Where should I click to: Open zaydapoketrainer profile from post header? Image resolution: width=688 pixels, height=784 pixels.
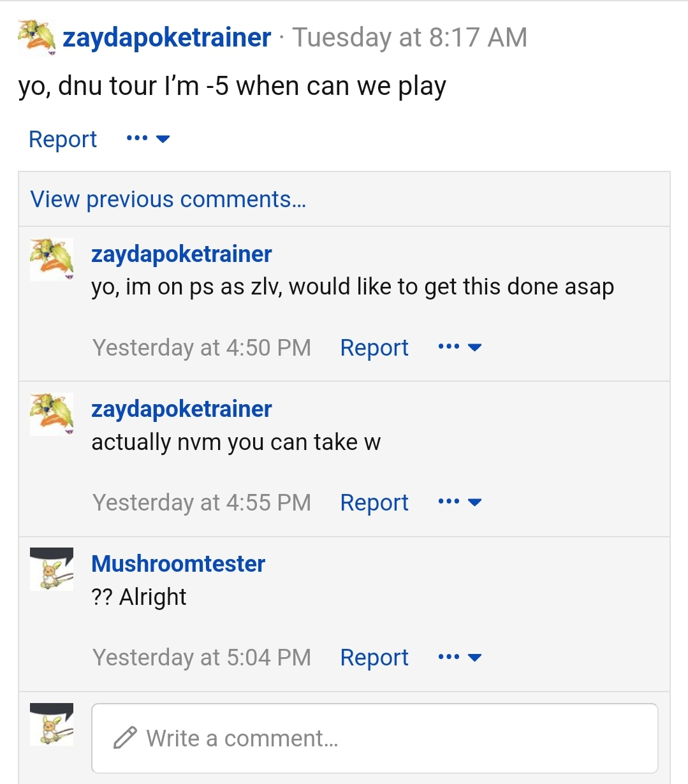(x=167, y=38)
